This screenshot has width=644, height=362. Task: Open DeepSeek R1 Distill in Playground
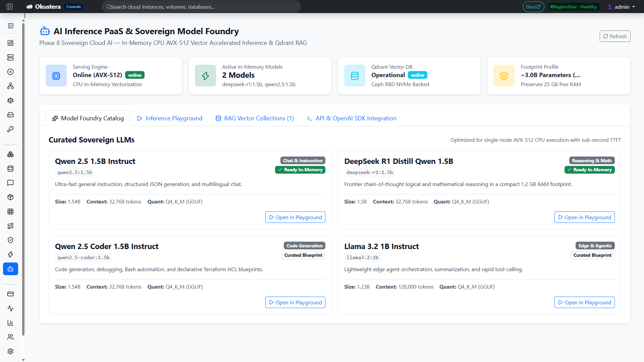coord(584,217)
